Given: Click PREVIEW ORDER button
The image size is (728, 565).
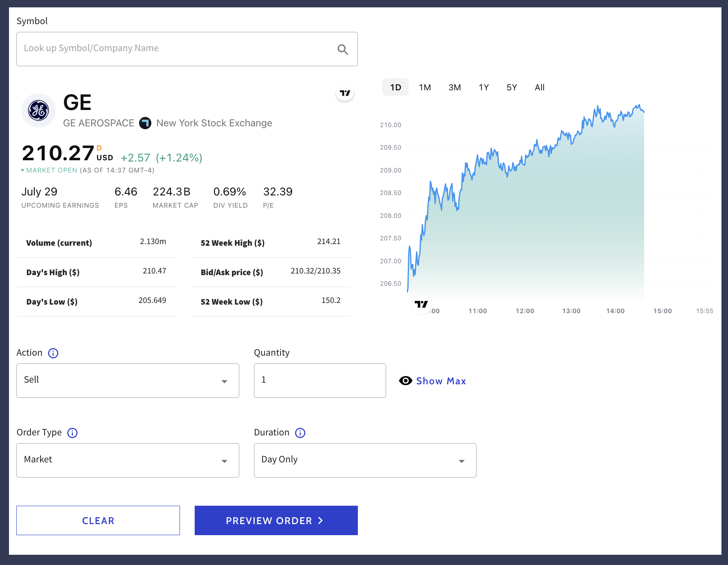Looking at the screenshot, I should (x=276, y=520).
